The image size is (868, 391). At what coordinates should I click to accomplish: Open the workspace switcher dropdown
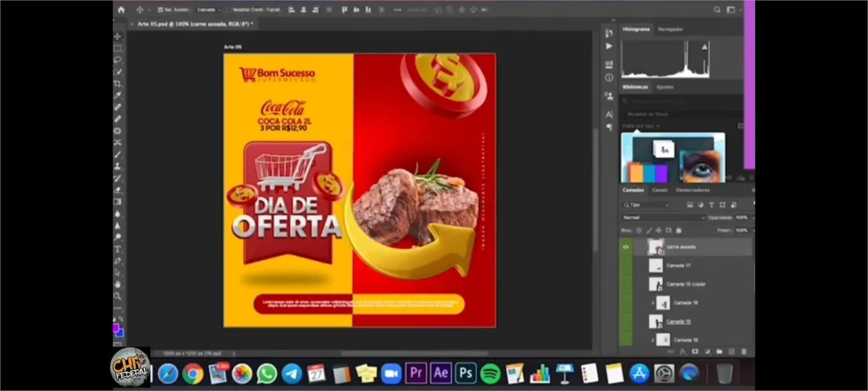click(x=732, y=10)
